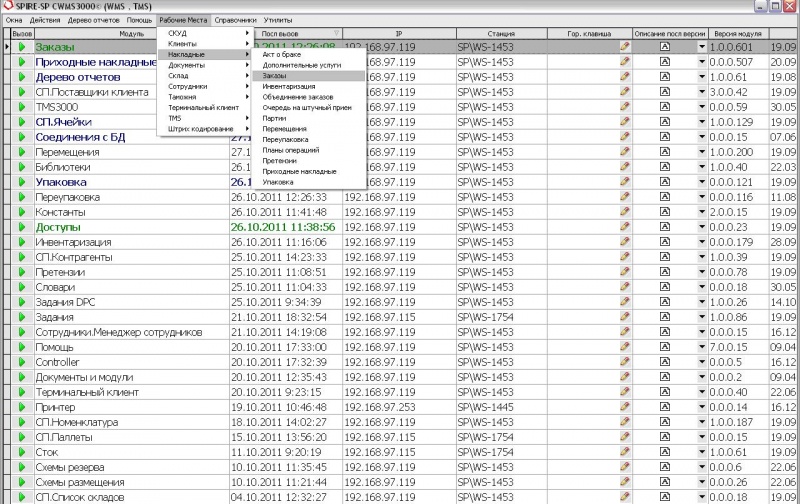This screenshot has width=800, height=504.
Task: Click the pencil hotkey icon in Переупаковка row
Action: click(x=625, y=197)
